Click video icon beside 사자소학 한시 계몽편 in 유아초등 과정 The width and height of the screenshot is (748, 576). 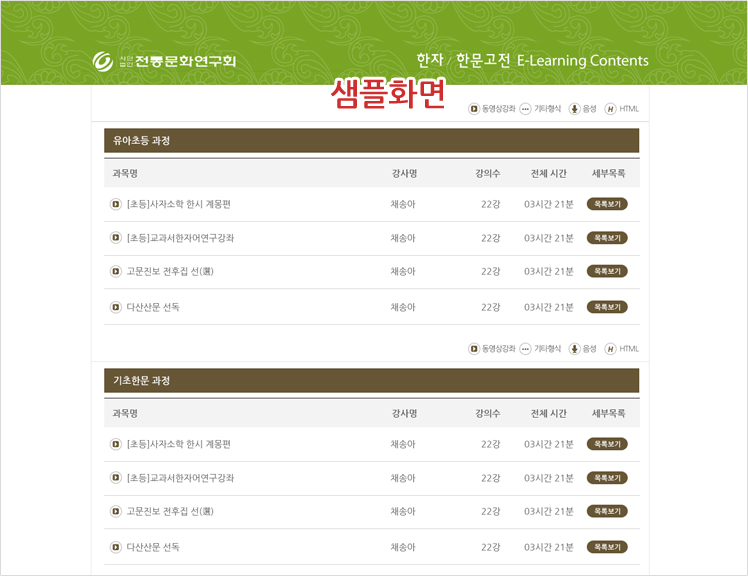pos(115,204)
